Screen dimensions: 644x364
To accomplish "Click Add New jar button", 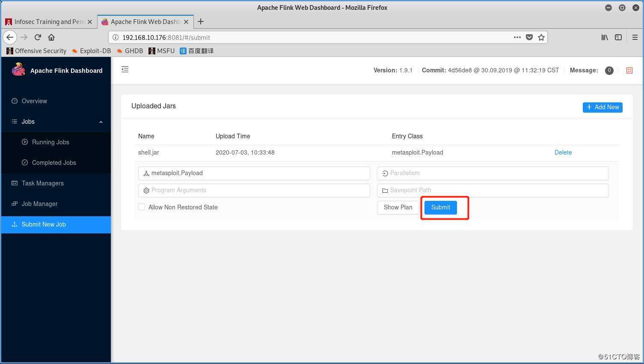I will (x=602, y=107).
